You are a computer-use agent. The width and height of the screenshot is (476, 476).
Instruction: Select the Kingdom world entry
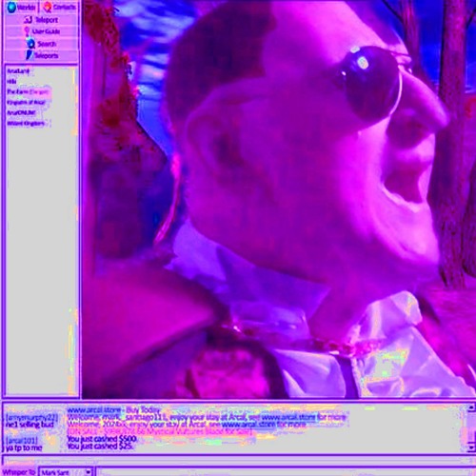click(x=26, y=103)
